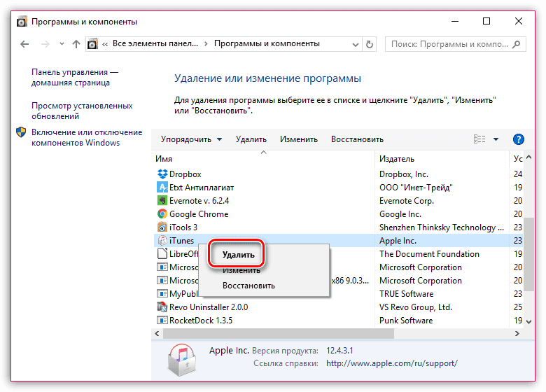The height and width of the screenshot is (392, 546).
Task: Select the Dropbox icon
Action: pyautogui.click(x=162, y=174)
